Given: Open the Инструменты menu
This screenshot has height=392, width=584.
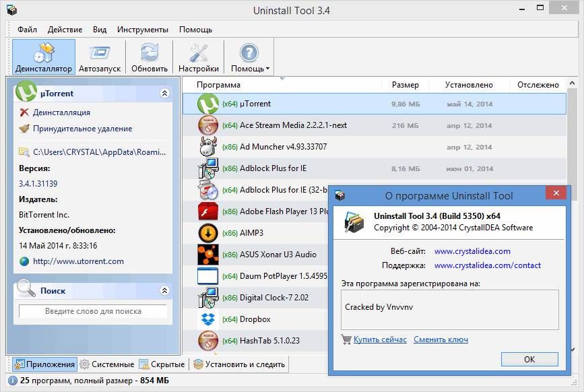Looking at the screenshot, I should click(x=143, y=30).
